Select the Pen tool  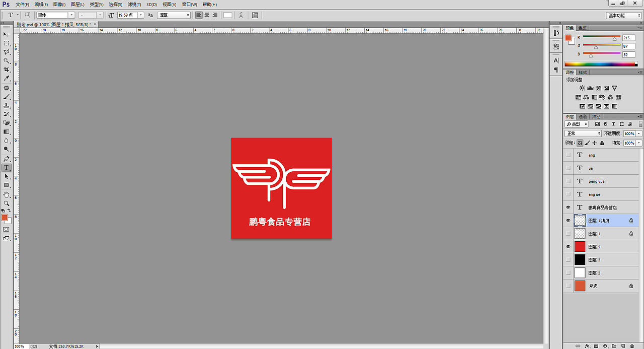[x=7, y=159]
